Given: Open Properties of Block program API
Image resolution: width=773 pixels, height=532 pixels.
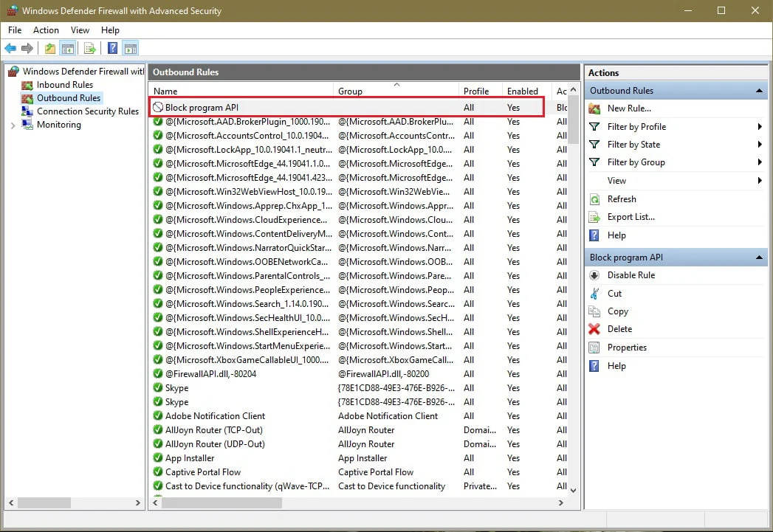Looking at the screenshot, I should click(x=626, y=348).
